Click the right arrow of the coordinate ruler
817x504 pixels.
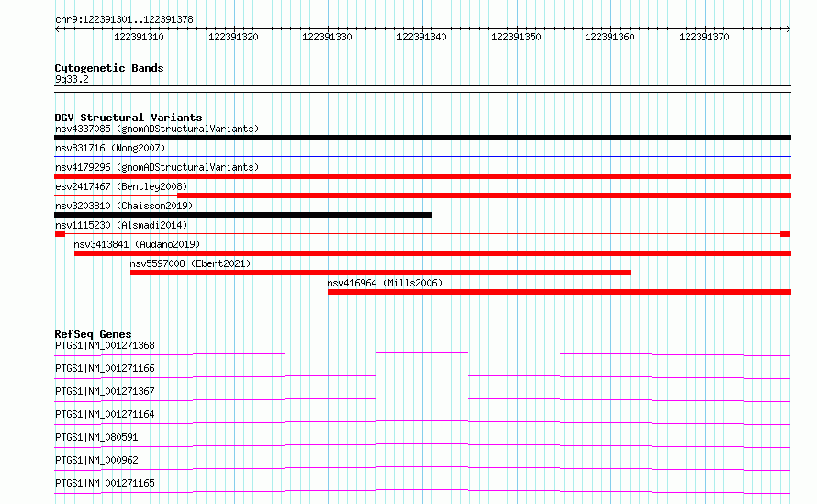[x=789, y=28]
